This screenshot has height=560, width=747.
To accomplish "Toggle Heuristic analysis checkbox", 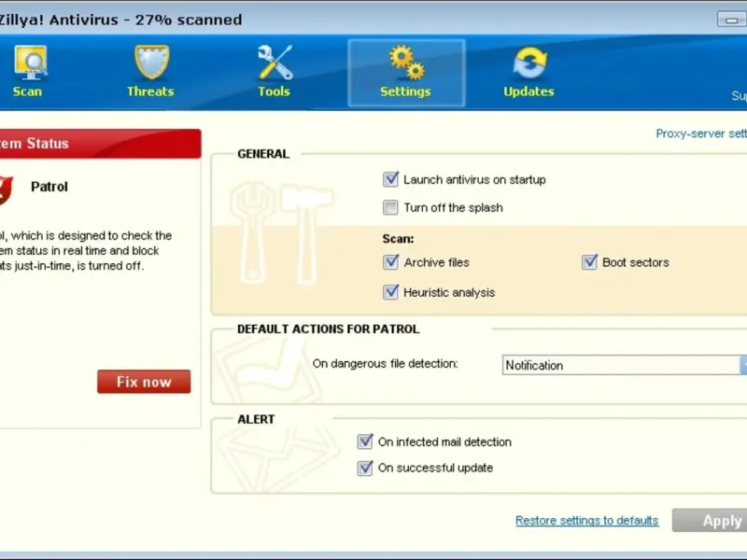I will (x=390, y=292).
